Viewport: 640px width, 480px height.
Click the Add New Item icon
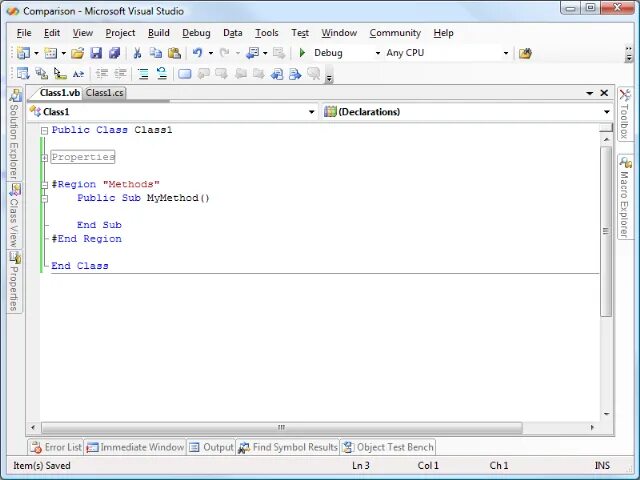pos(51,53)
